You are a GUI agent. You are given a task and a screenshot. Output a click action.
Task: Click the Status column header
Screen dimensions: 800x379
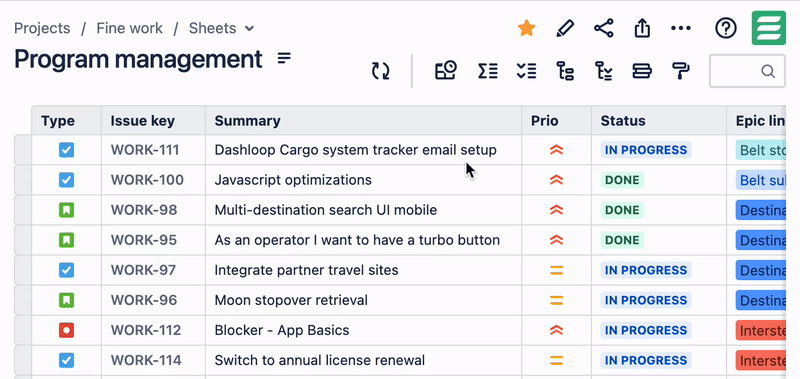coord(623,121)
